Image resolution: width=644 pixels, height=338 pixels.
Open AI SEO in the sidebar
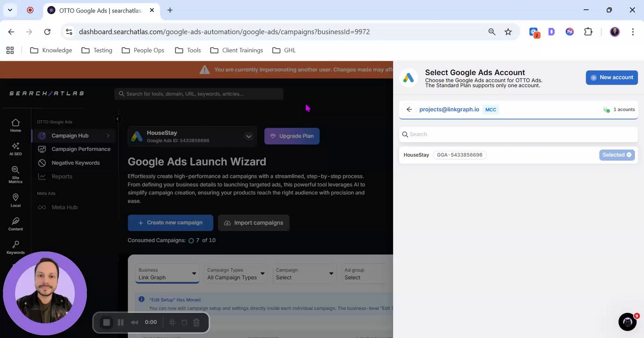(x=16, y=149)
